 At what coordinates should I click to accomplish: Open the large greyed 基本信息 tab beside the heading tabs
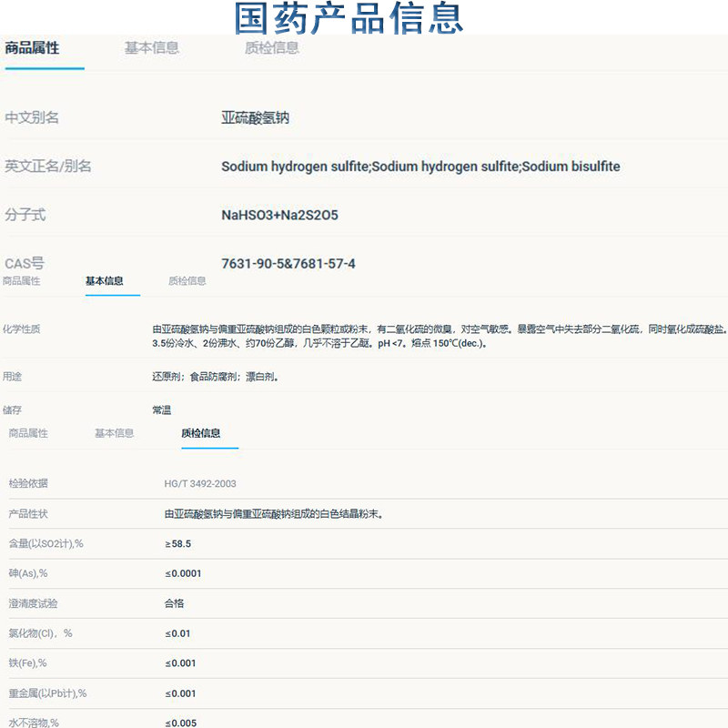click(x=152, y=48)
